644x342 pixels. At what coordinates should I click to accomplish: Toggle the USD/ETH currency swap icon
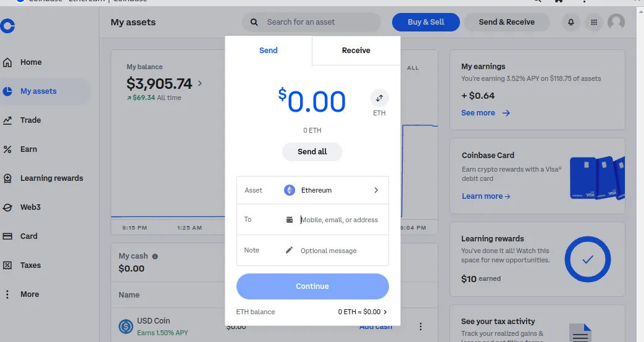pos(379,98)
